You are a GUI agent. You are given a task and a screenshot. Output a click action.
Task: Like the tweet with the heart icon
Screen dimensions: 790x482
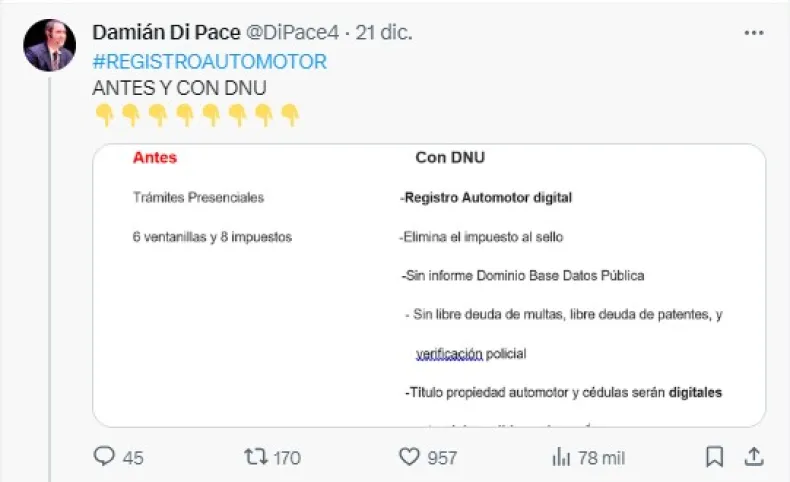point(409,457)
